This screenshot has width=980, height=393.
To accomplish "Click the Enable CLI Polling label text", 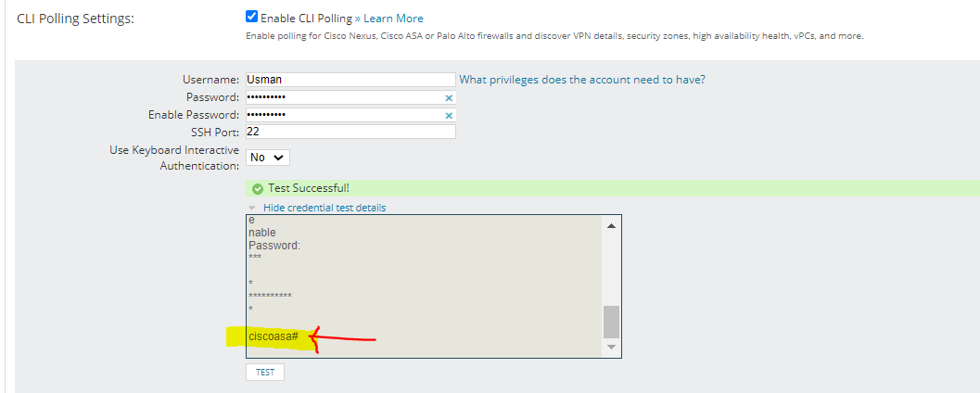I will coord(306,19).
